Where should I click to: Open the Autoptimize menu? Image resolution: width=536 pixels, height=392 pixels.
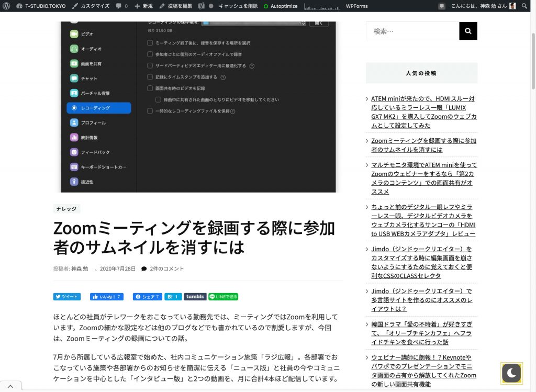(x=281, y=6)
